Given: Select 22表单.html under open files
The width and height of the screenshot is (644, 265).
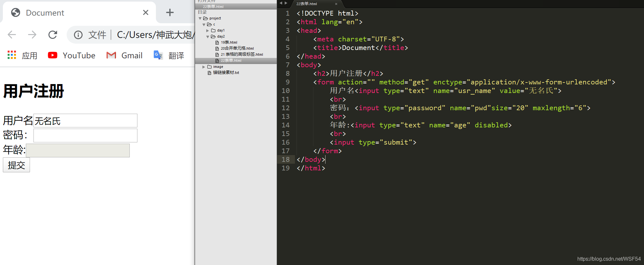Looking at the screenshot, I should tap(236, 6).
